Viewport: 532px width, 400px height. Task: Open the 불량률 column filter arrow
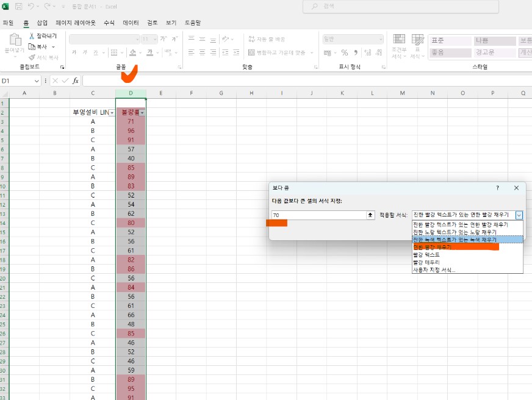tap(142, 112)
